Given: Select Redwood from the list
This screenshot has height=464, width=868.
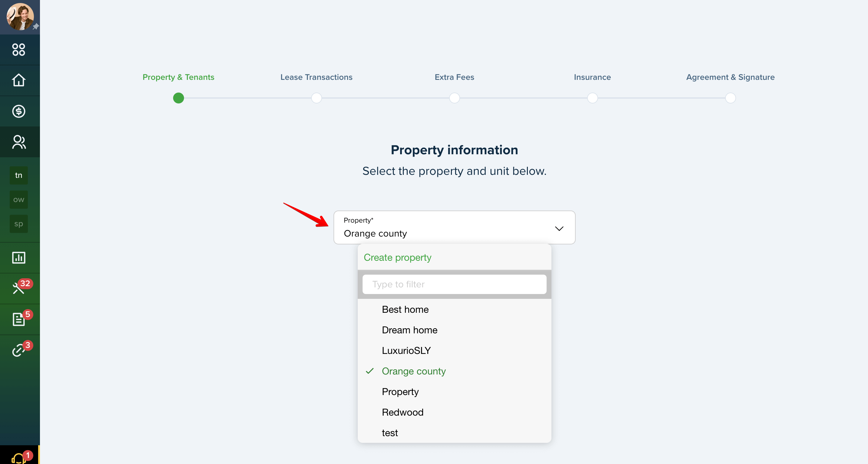Looking at the screenshot, I should (x=454, y=412).
